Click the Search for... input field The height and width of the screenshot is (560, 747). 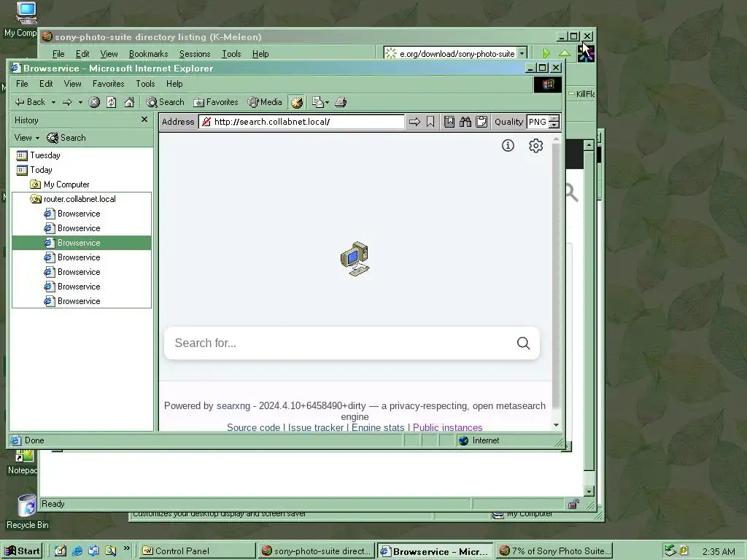tap(341, 343)
